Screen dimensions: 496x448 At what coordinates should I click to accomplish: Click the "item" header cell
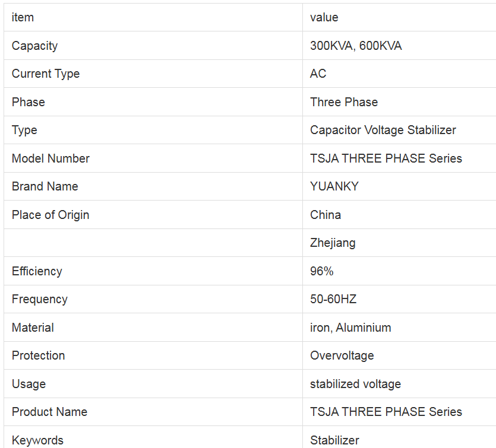pos(23,17)
